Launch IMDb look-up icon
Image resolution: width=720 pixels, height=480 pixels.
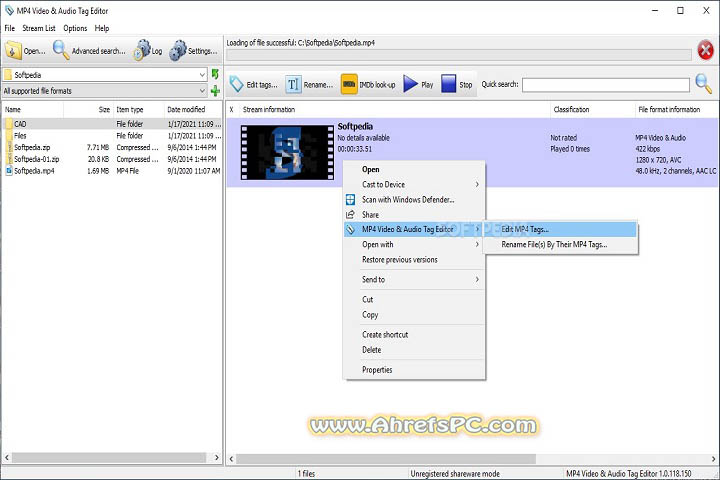(349, 85)
